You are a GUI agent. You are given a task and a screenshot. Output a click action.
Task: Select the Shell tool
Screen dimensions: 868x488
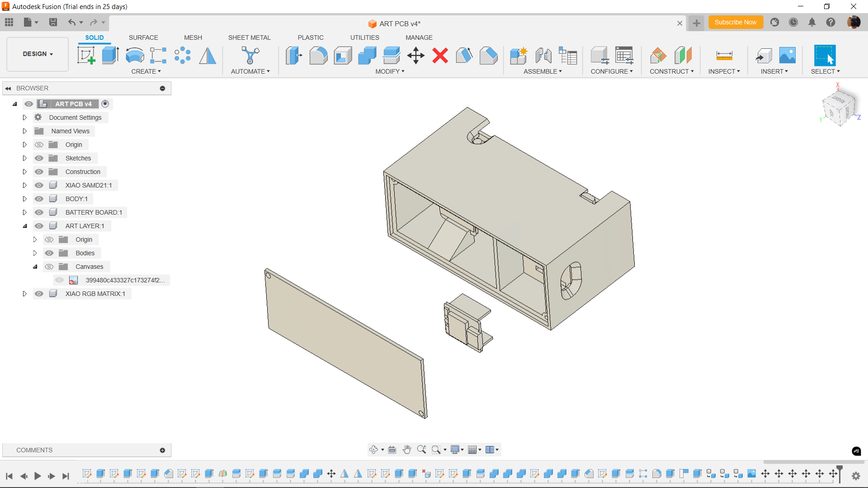coord(343,56)
